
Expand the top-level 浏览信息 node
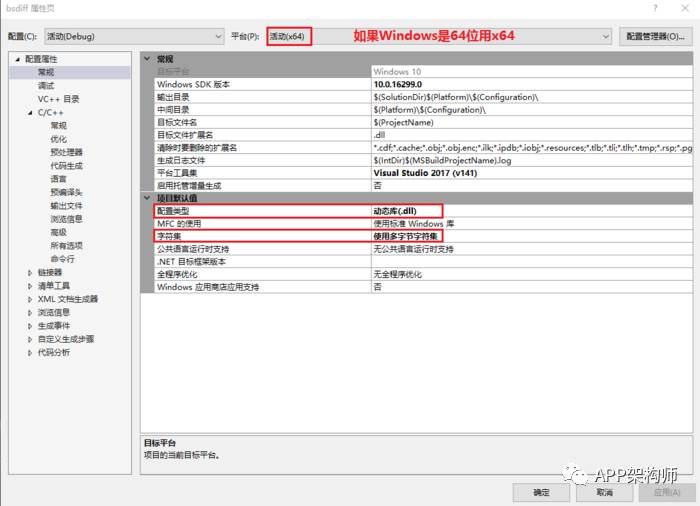point(30,313)
